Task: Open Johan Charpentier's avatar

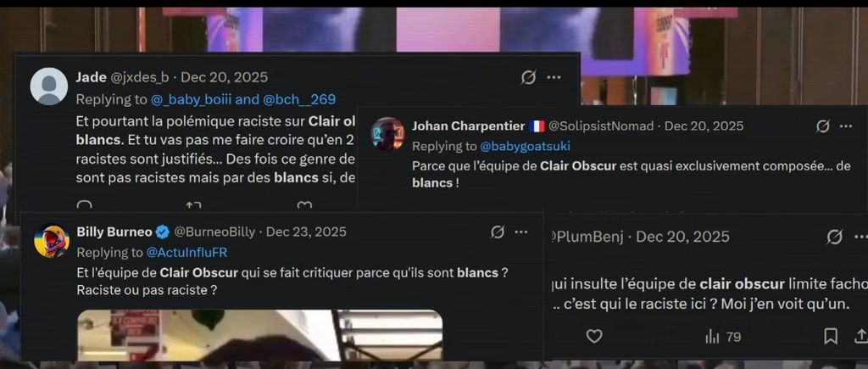Action: [387, 134]
